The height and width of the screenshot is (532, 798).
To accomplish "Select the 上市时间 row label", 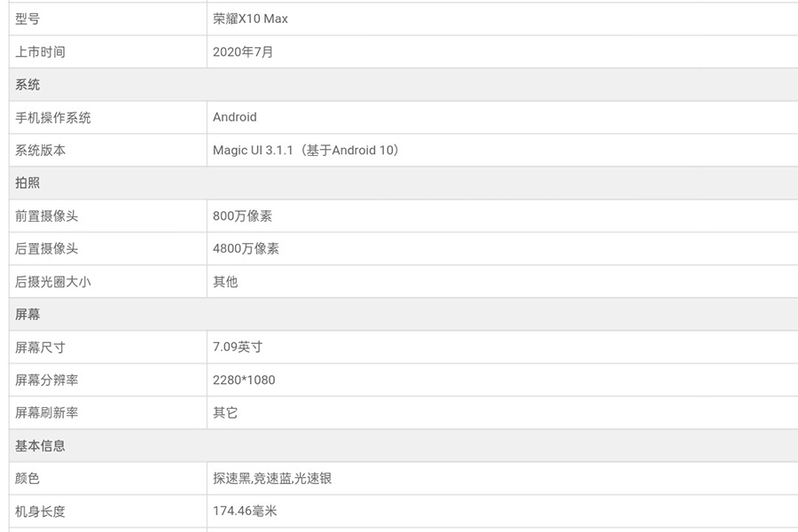I will click(40, 51).
